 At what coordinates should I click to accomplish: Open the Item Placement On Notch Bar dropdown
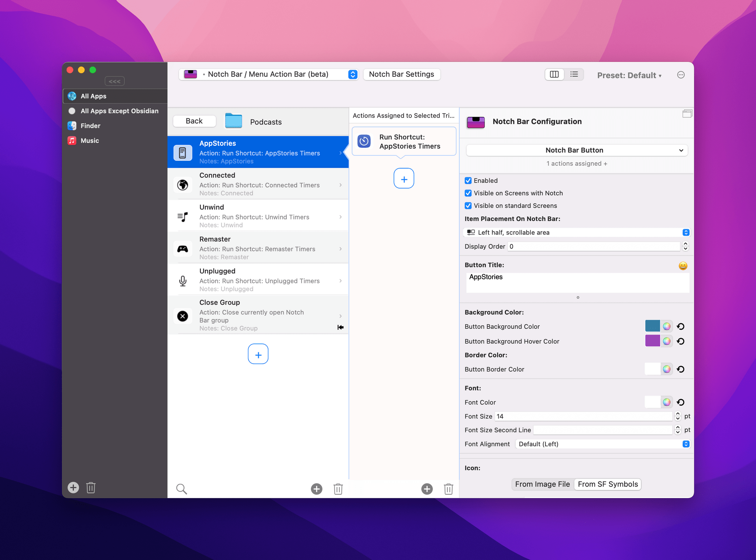click(577, 232)
